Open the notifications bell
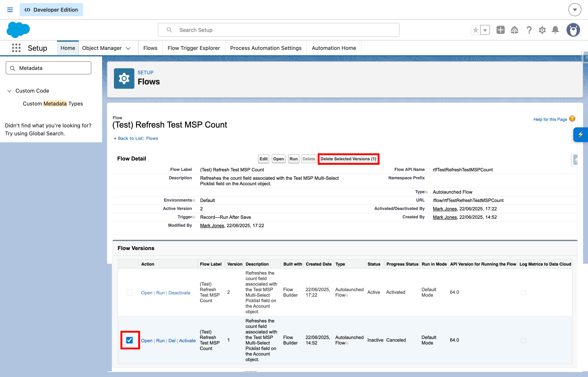The image size is (588, 377). pyautogui.click(x=555, y=30)
